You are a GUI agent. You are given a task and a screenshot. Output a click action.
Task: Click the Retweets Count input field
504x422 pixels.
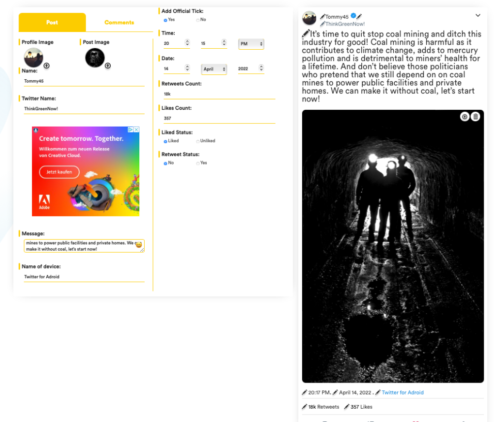(220, 94)
